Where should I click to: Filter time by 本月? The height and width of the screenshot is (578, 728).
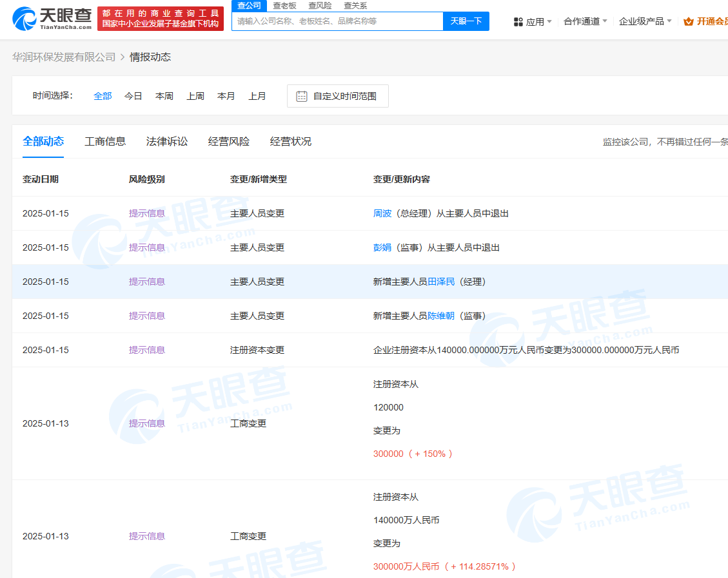226,96
